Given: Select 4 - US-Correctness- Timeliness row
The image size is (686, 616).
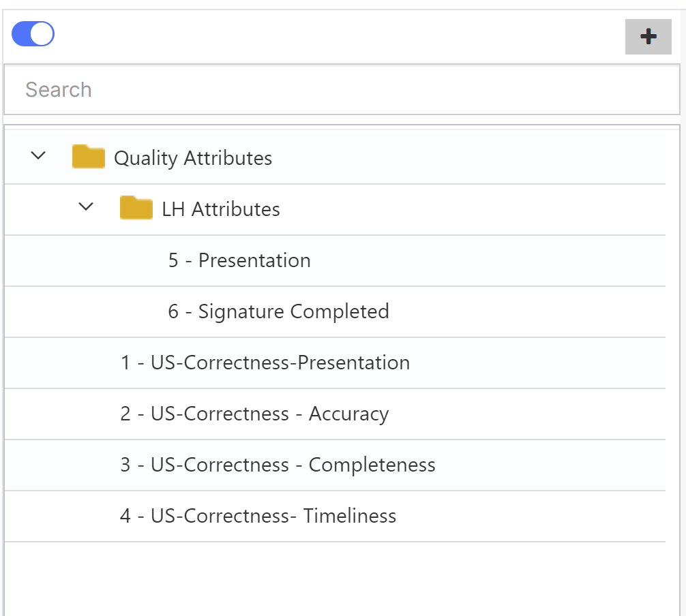Looking at the screenshot, I should [258, 516].
